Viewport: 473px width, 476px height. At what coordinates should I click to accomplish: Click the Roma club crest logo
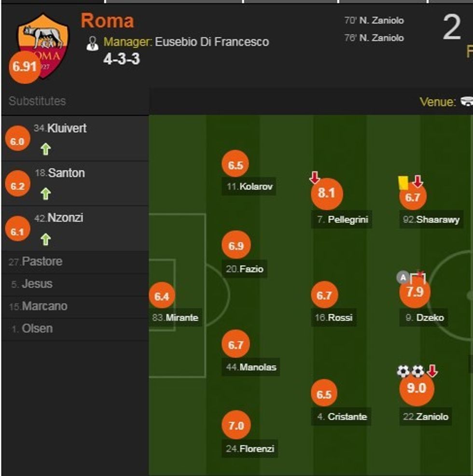(x=44, y=43)
